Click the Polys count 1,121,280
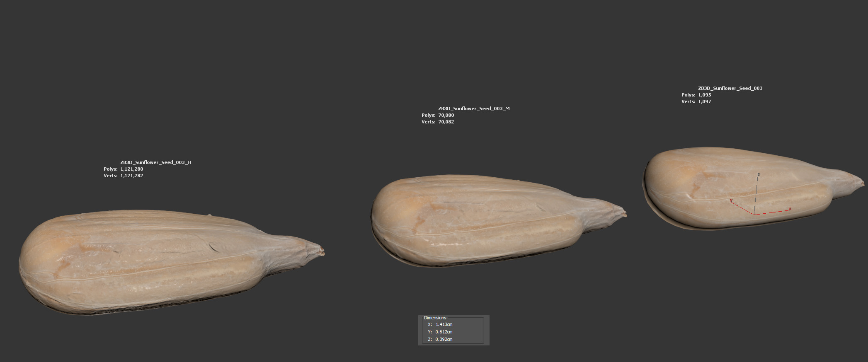 [x=132, y=169]
